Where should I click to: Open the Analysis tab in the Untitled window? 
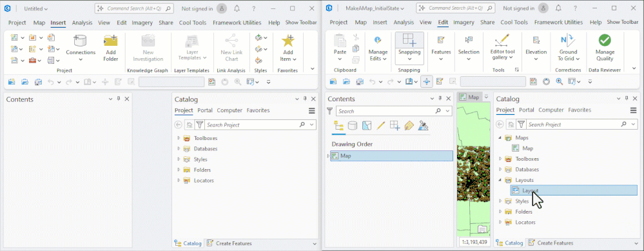click(x=82, y=23)
